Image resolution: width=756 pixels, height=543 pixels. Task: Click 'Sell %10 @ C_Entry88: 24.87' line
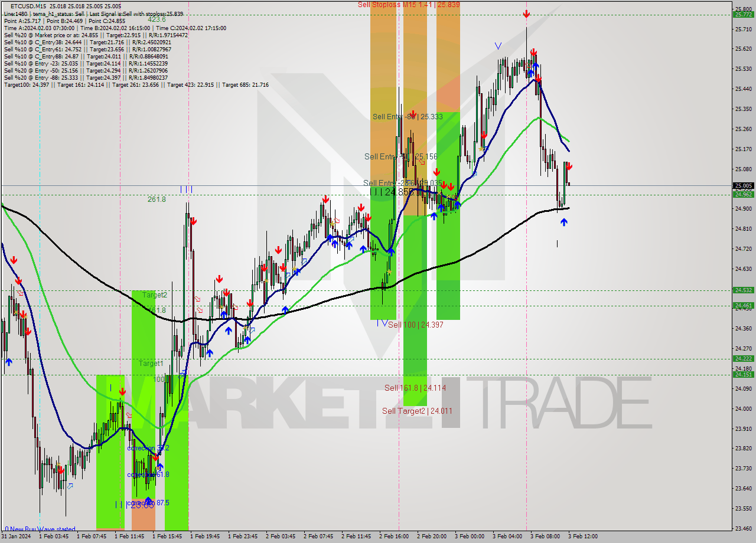pyautogui.click(x=86, y=56)
